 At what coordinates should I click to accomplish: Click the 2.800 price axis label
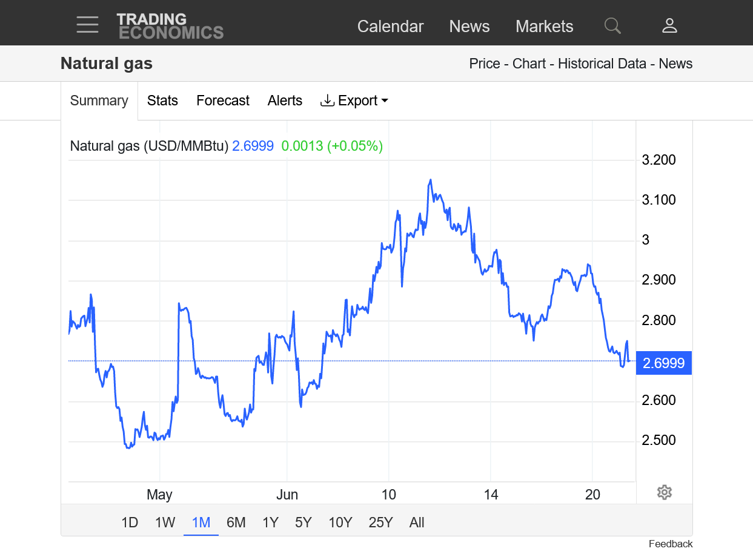659,320
